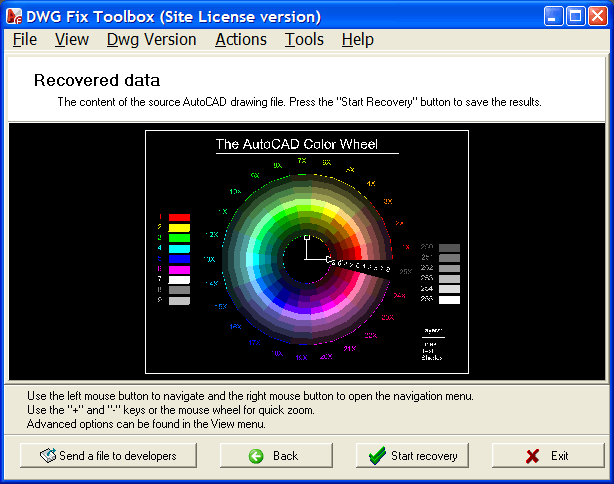Screen dimensions: 614x484
Task: Click the 'Recovered data' heading
Action: click(x=97, y=80)
